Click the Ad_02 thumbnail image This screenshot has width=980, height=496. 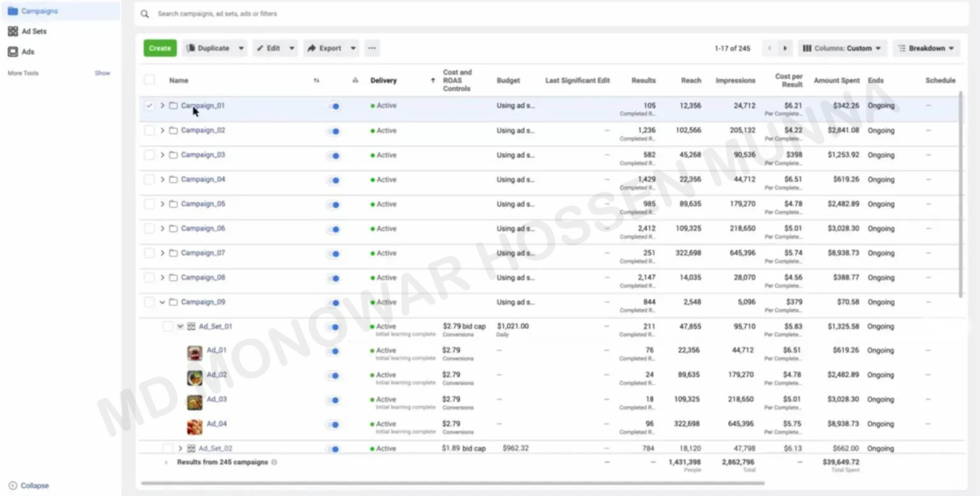pyautogui.click(x=195, y=378)
